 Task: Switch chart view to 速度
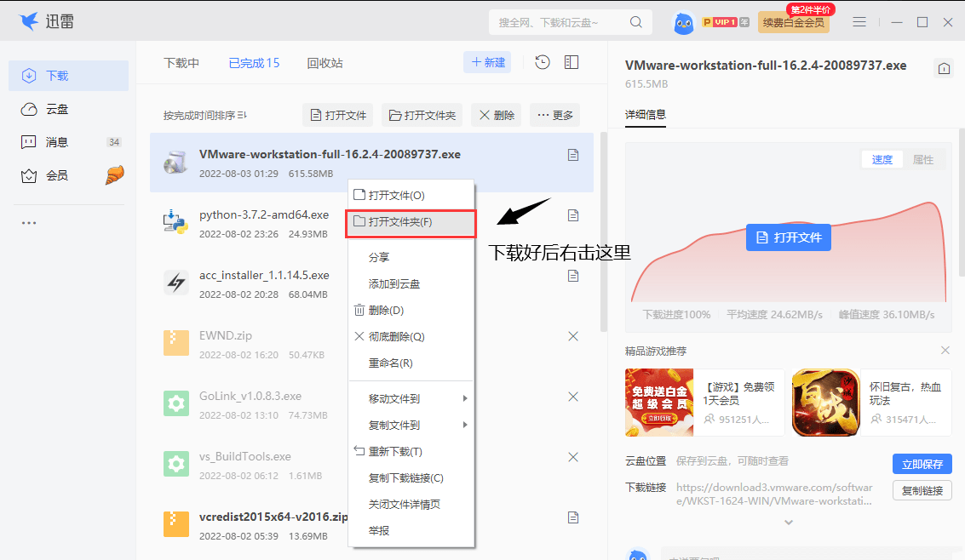pyautogui.click(x=882, y=159)
